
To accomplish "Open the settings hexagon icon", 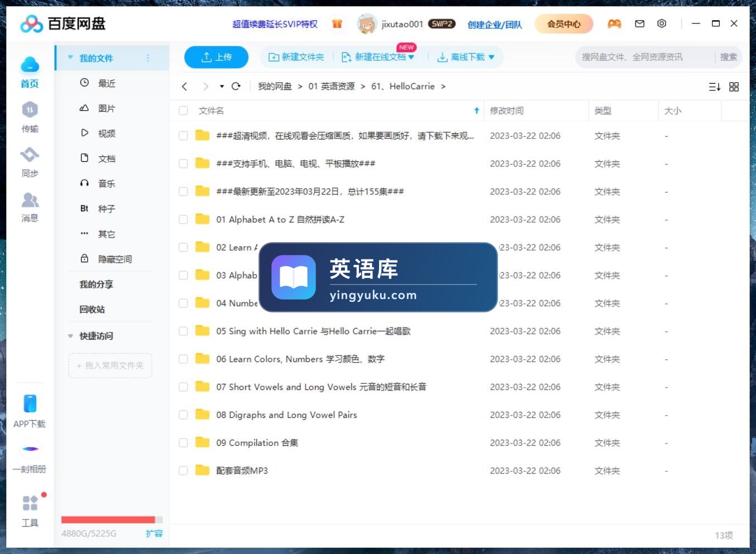I will click(662, 23).
